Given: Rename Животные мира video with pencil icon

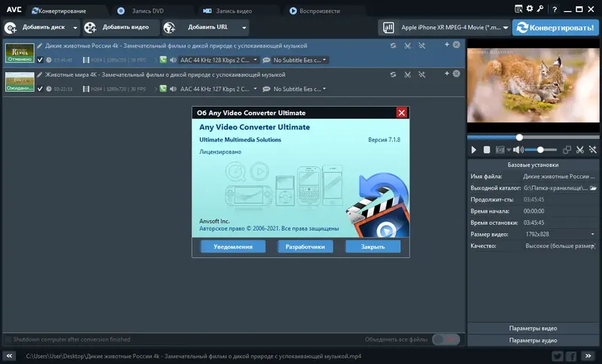Looking at the screenshot, I should [40, 74].
